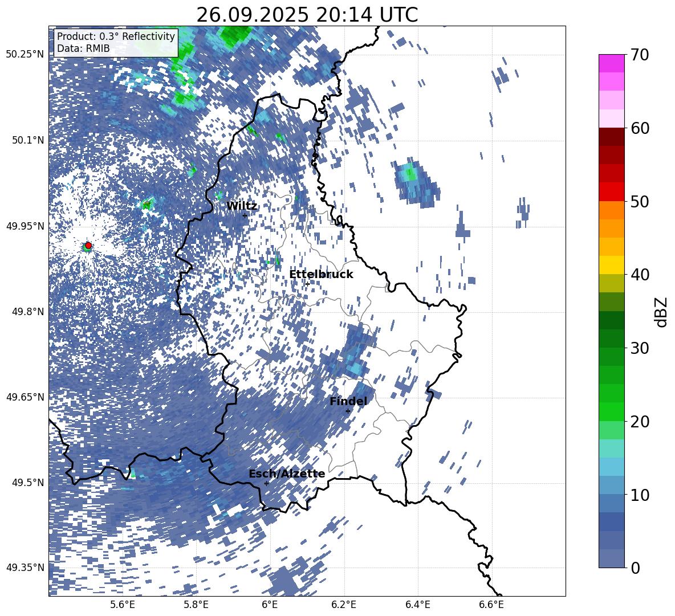Click the 5.8°E longitude label
Viewport: 675px width, 616px height.
[x=196, y=605]
